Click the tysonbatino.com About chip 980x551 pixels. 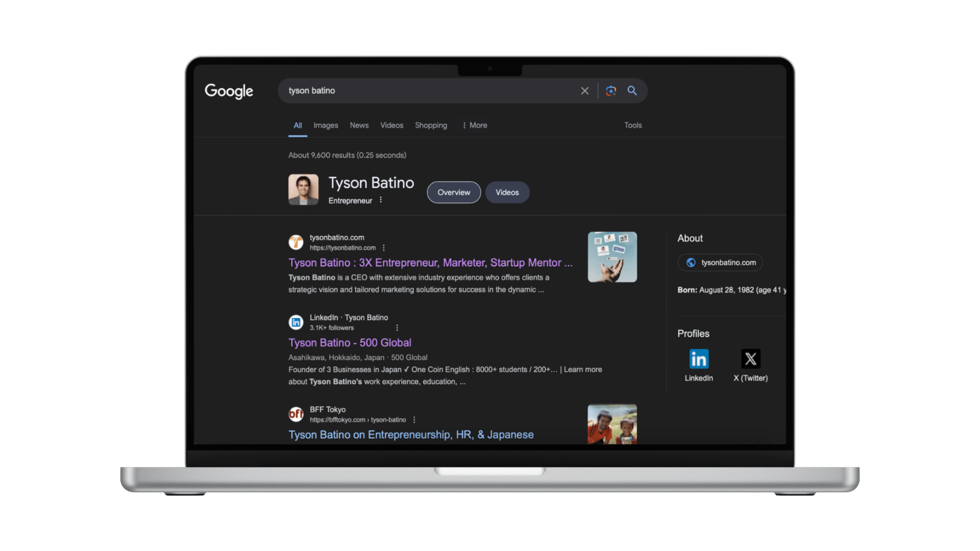[720, 263]
